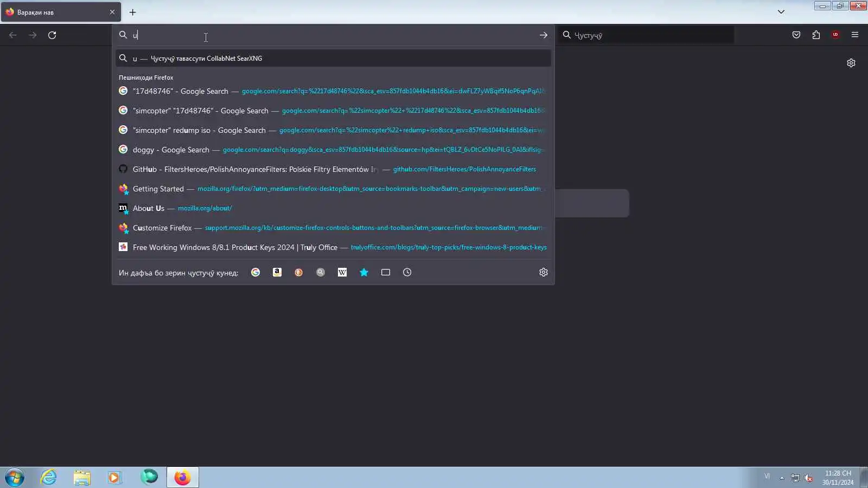
Task: Search this time with DuckDuckGo icon
Action: [x=299, y=272]
